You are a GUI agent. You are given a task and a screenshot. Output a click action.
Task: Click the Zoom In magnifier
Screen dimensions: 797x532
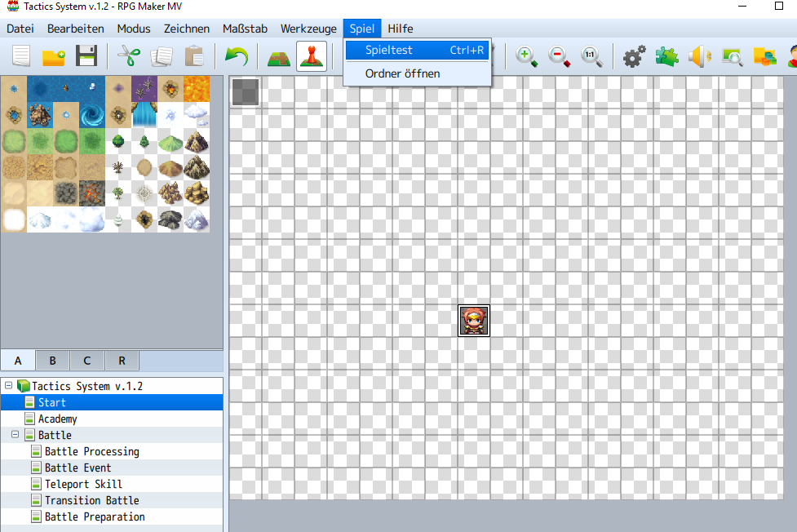click(x=527, y=56)
